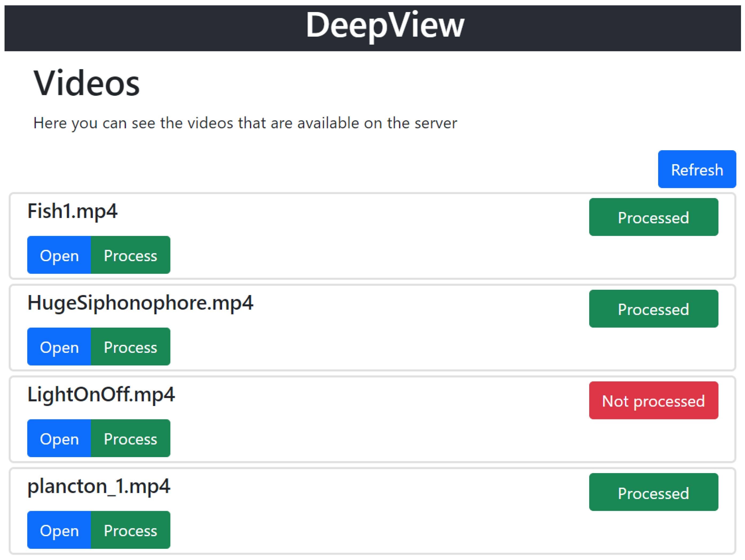The image size is (745, 560).
Task: Click the Videos page heading
Action: tap(87, 83)
